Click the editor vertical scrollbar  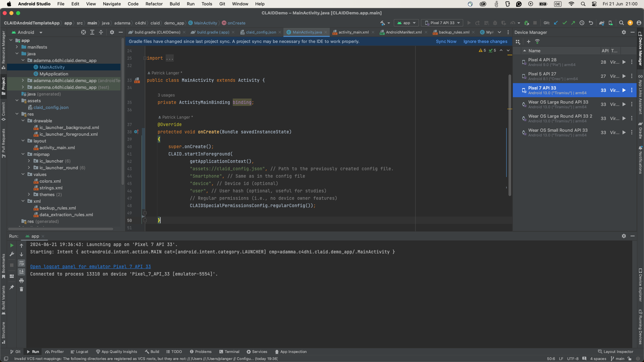510,135
